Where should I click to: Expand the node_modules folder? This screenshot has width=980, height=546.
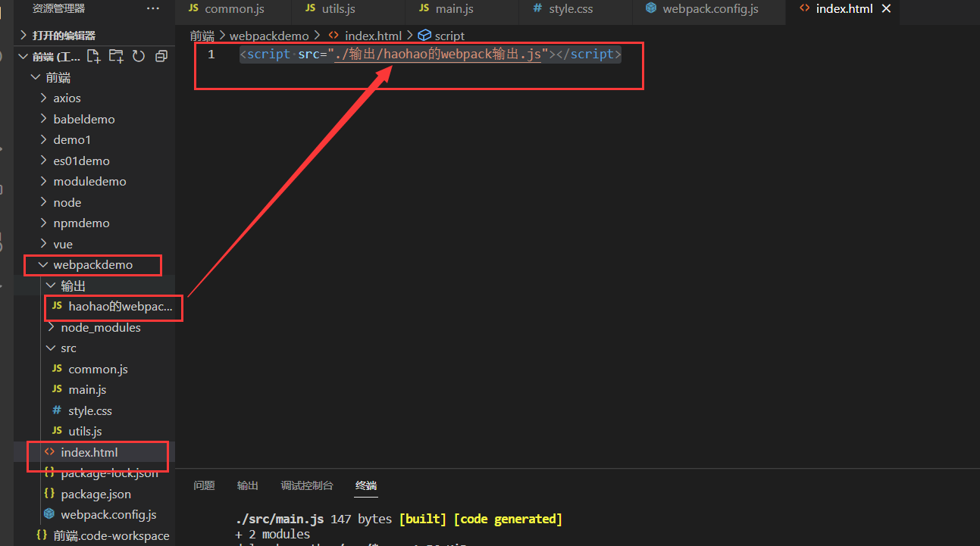click(x=101, y=328)
